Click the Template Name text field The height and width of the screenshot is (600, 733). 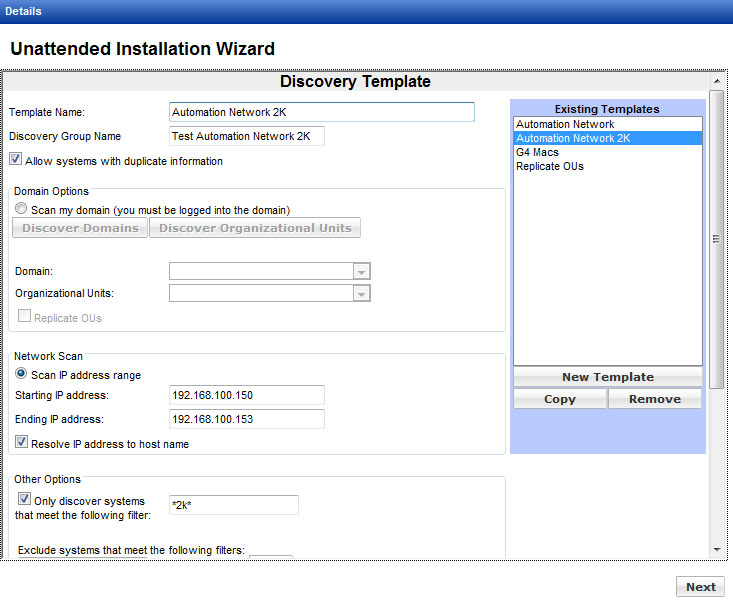pos(321,112)
